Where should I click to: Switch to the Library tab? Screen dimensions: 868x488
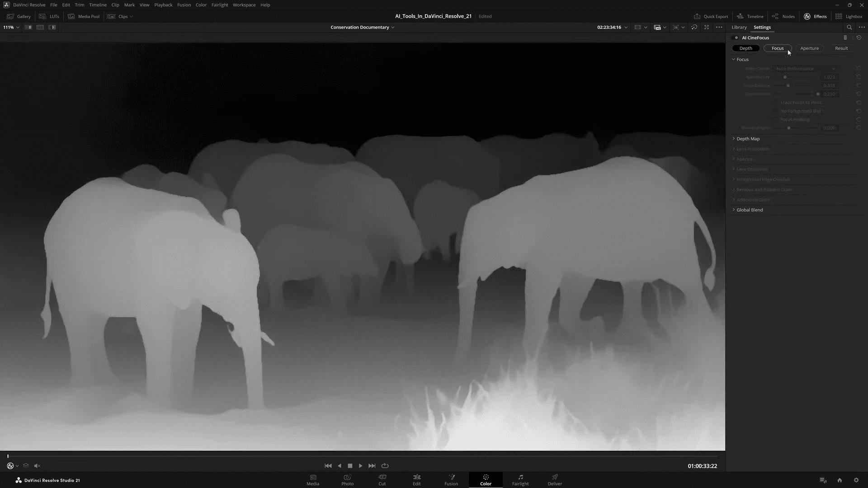coord(739,27)
